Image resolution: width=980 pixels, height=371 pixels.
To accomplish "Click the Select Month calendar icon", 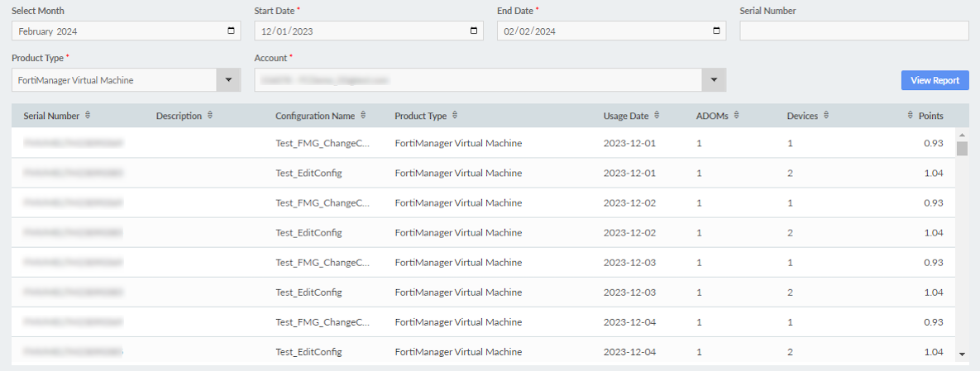I will (231, 31).
